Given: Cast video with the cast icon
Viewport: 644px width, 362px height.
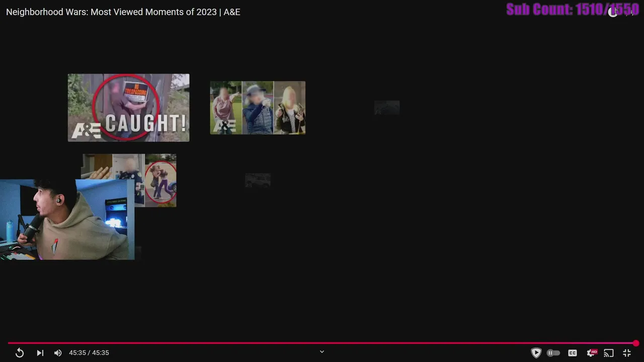Looking at the screenshot, I should click(609, 353).
